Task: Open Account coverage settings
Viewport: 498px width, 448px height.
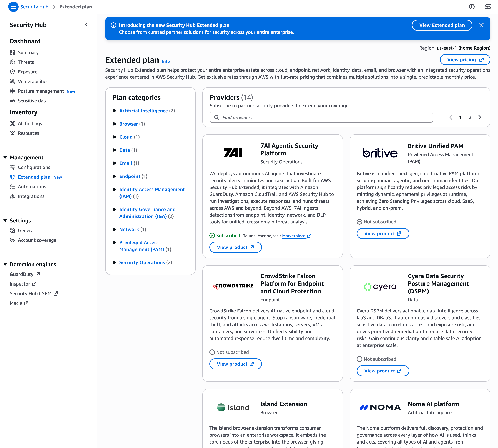Action: [37, 240]
